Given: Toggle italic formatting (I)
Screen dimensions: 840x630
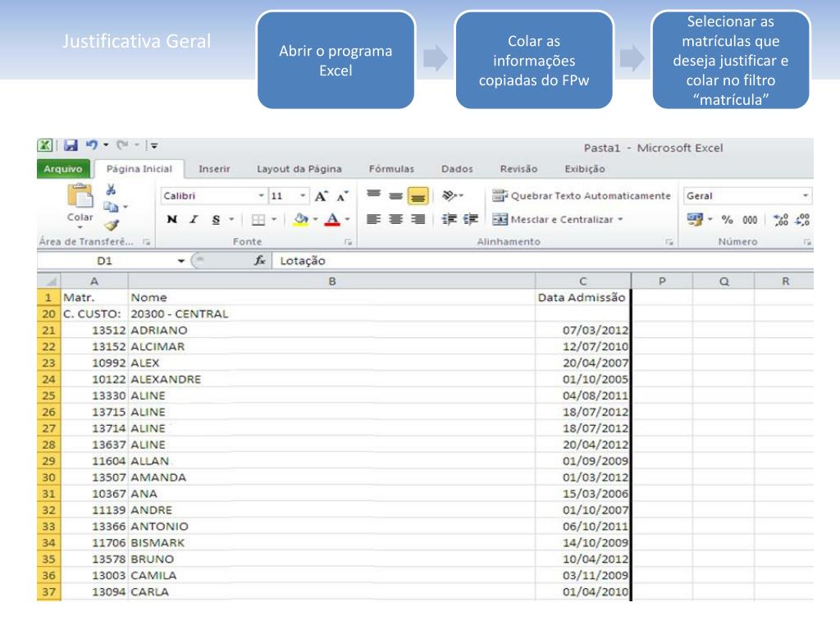Looking at the screenshot, I should 194,219.
